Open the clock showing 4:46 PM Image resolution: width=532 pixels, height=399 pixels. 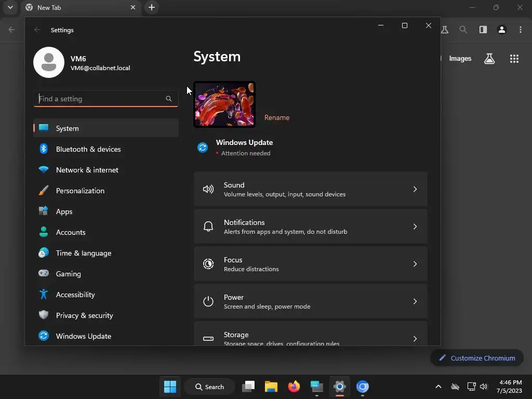[509, 387]
